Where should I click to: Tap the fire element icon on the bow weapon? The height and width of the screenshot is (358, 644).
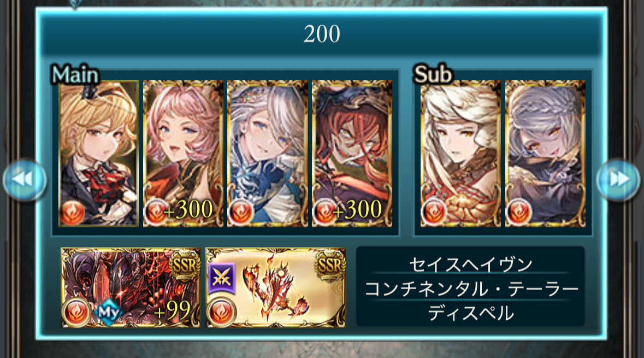click(x=221, y=313)
